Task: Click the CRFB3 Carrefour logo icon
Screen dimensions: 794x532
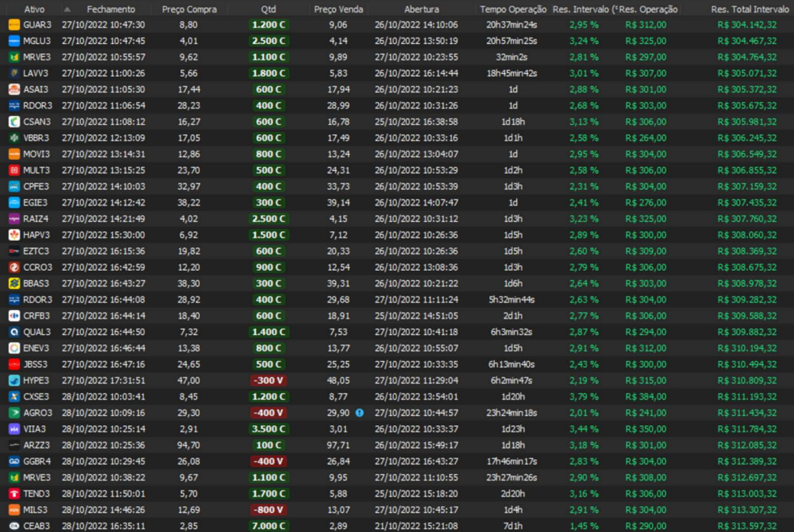Action: click(x=14, y=315)
